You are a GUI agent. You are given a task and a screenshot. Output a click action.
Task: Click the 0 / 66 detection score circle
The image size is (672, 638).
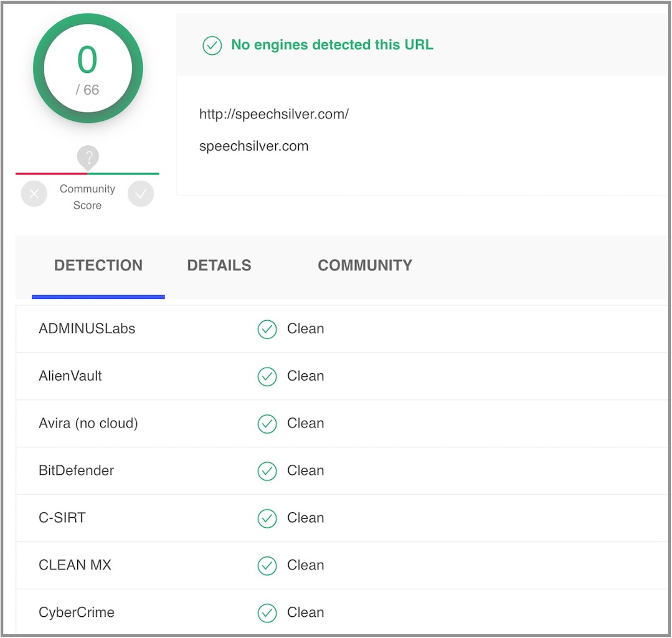88,69
